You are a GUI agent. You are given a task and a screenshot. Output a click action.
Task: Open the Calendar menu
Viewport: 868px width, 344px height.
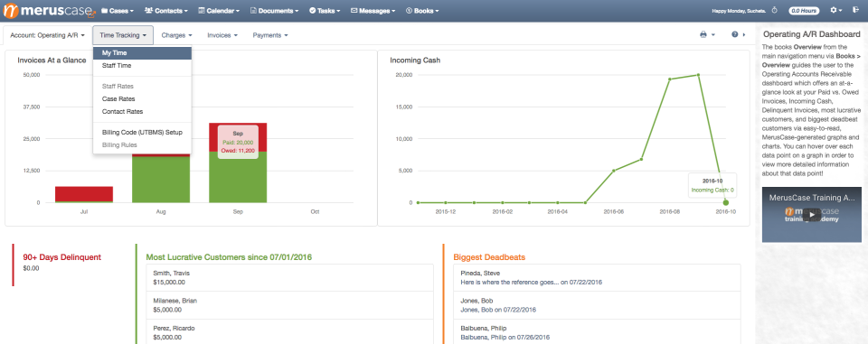click(x=219, y=11)
